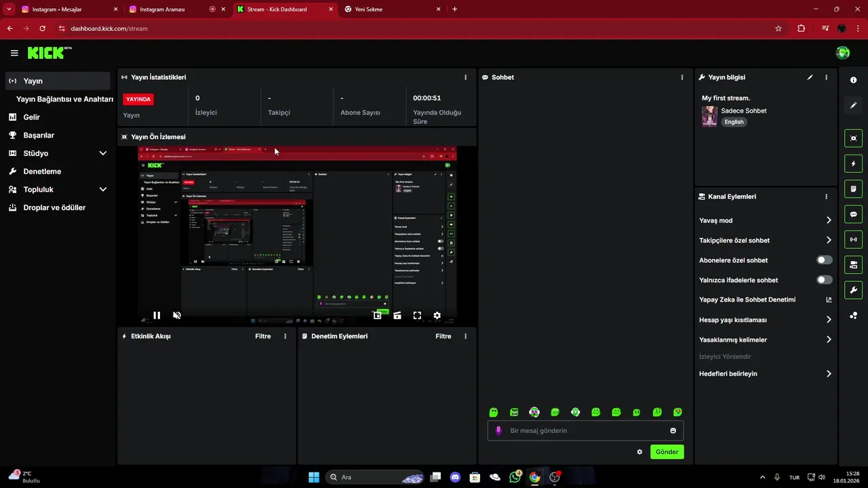
Task: Open Filtre in the Denetim Eylemleri panel
Action: (x=443, y=336)
